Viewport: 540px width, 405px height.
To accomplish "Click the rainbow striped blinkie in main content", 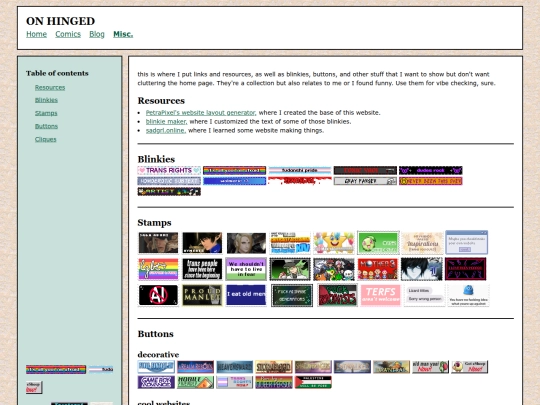I will [x=235, y=170].
